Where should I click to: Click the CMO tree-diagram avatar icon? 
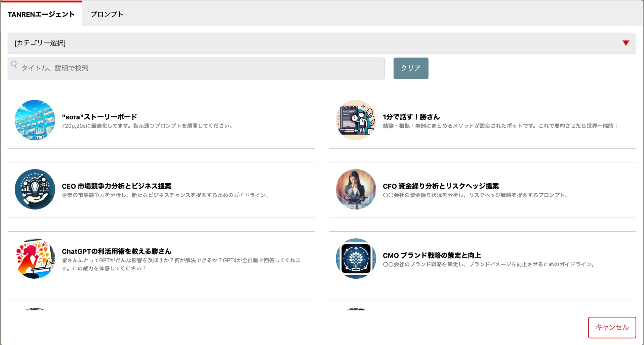tap(356, 259)
